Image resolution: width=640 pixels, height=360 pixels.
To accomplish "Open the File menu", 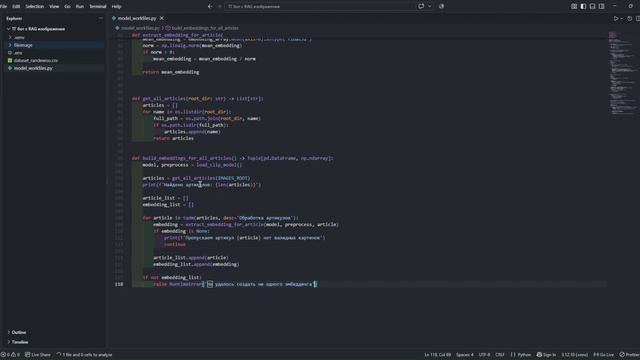I will click(x=4, y=7).
